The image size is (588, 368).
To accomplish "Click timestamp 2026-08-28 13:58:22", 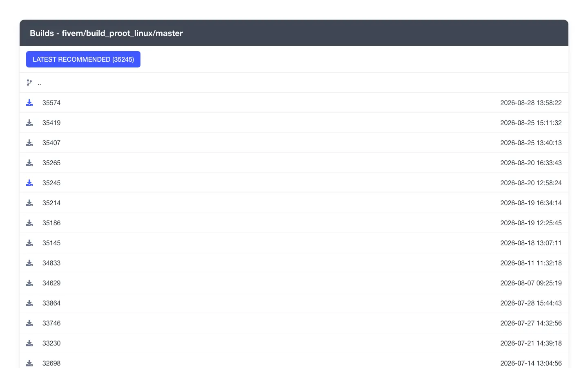I will coord(531,103).
